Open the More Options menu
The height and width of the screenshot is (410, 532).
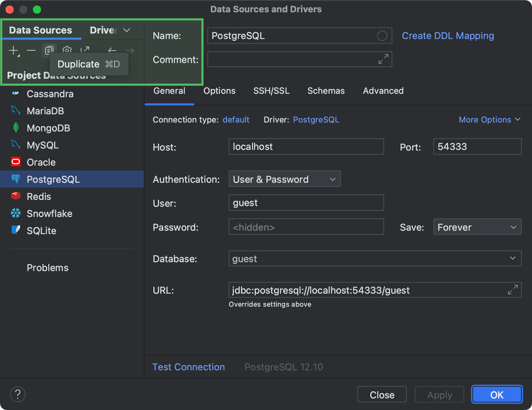[x=489, y=119]
